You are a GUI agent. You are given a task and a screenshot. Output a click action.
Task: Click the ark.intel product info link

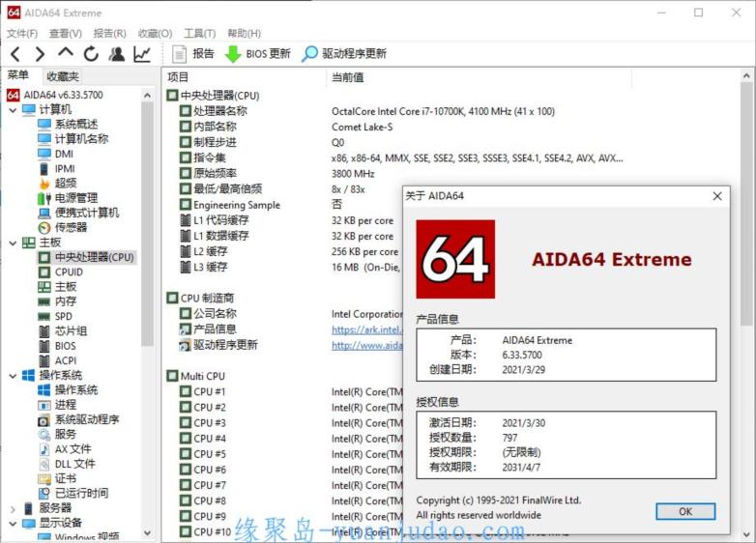(x=367, y=329)
